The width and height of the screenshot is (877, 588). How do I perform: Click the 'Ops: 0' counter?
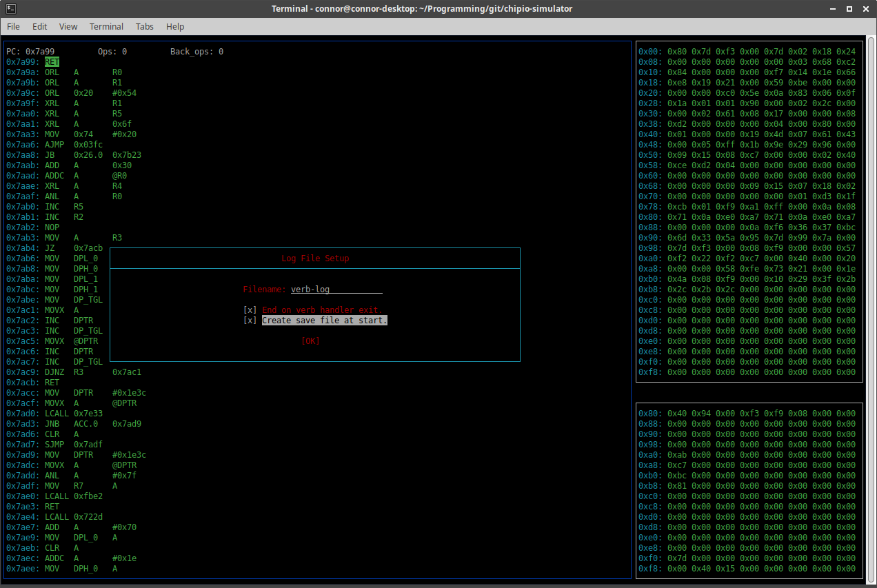point(112,52)
